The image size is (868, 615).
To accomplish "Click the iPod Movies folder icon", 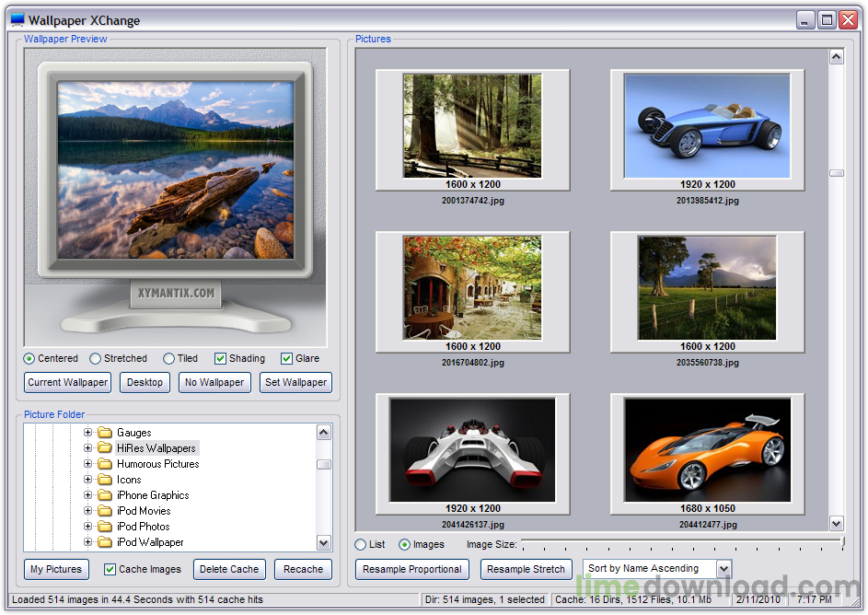I will coord(105,511).
